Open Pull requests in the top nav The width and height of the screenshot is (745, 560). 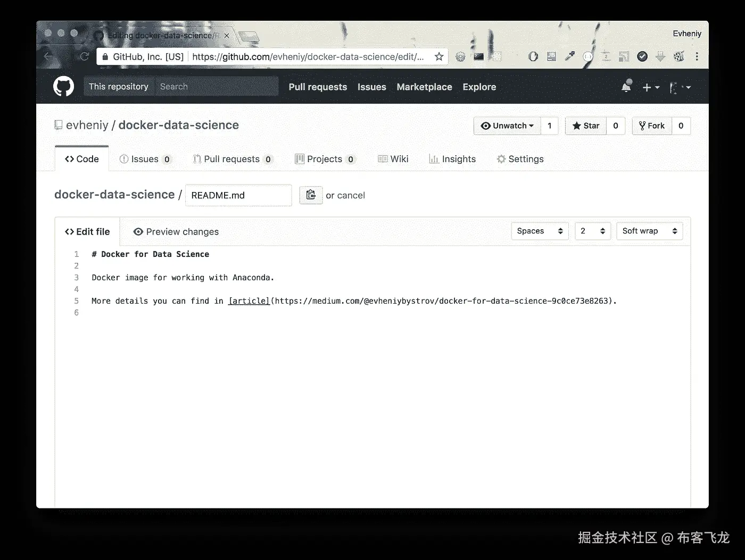[318, 87]
